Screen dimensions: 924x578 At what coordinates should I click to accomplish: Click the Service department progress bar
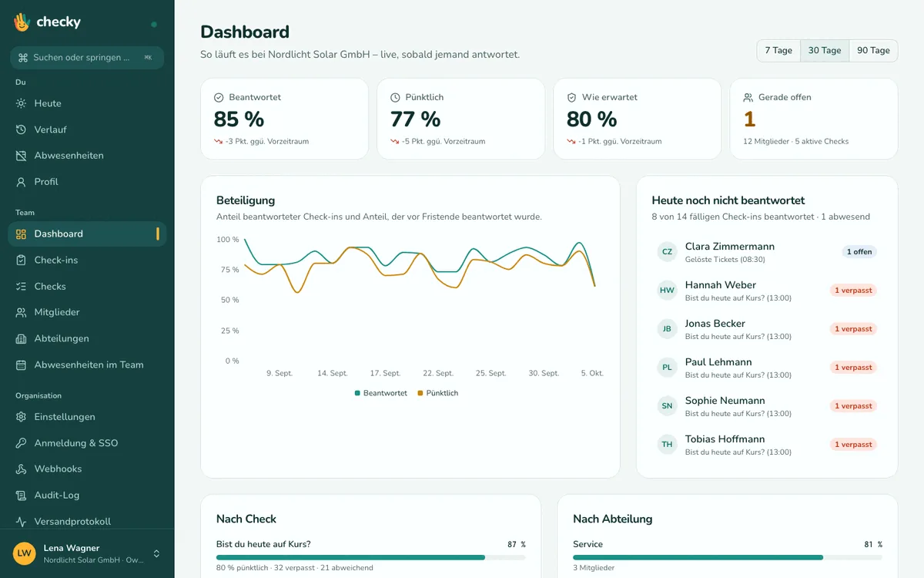728,557
